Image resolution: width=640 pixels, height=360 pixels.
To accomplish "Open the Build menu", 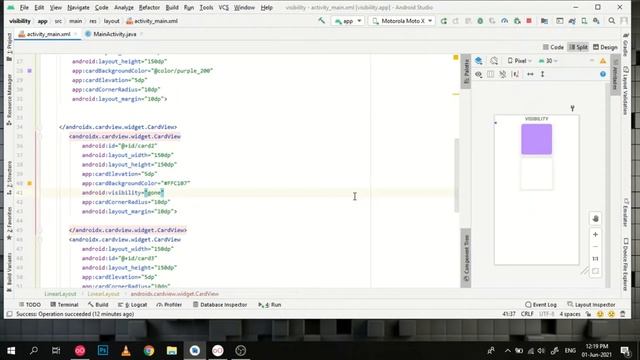I will click(x=172, y=7).
